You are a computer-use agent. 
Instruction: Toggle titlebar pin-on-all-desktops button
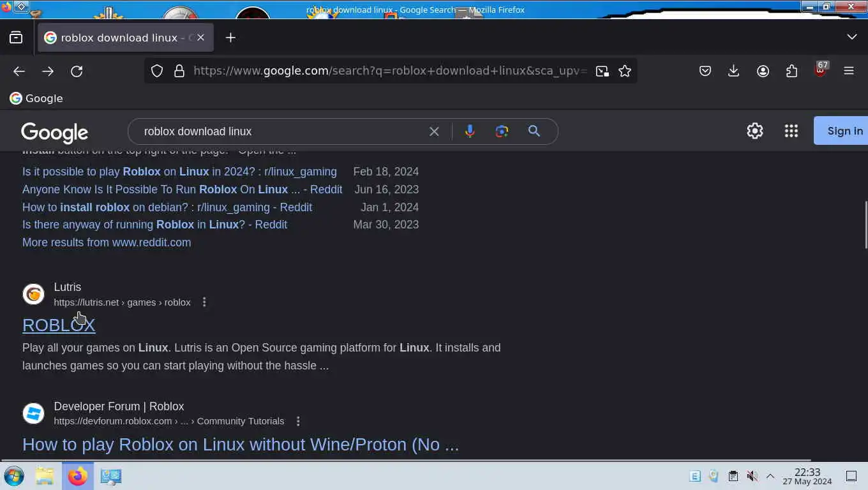[x=21, y=6]
